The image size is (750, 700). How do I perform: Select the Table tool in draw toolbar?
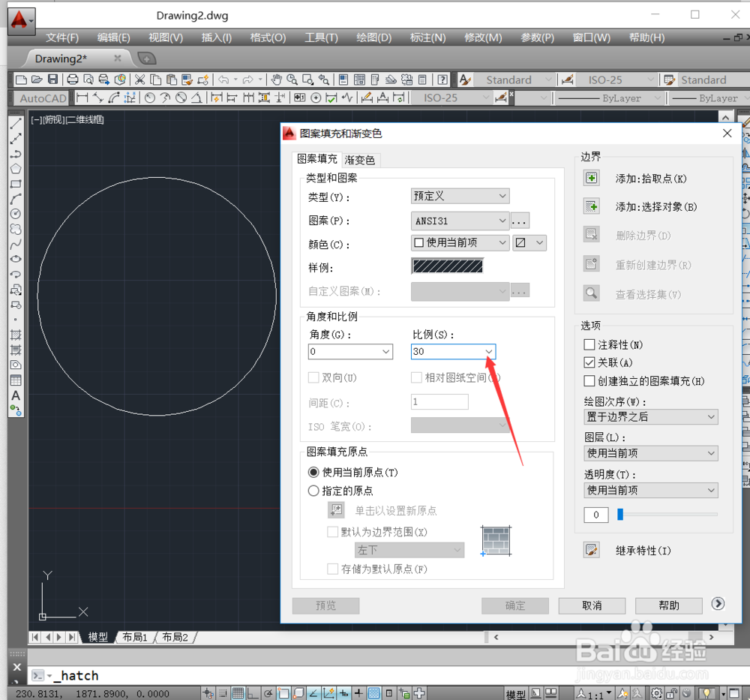click(16, 380)
